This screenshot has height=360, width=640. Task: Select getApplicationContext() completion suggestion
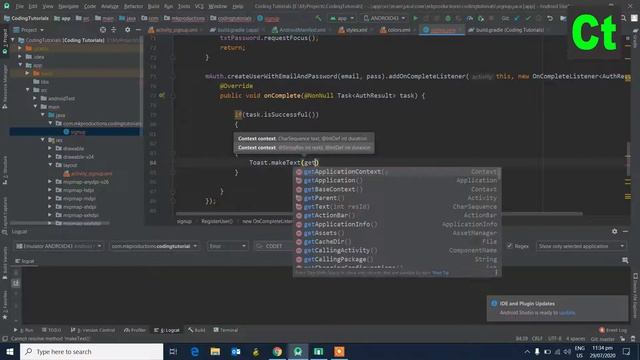pos(398,172)
